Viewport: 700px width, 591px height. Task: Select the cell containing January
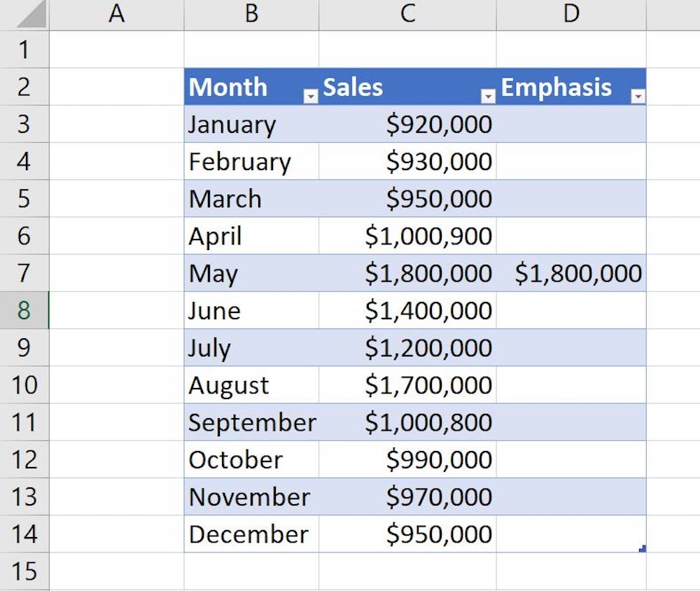click(x=238, y=124)
